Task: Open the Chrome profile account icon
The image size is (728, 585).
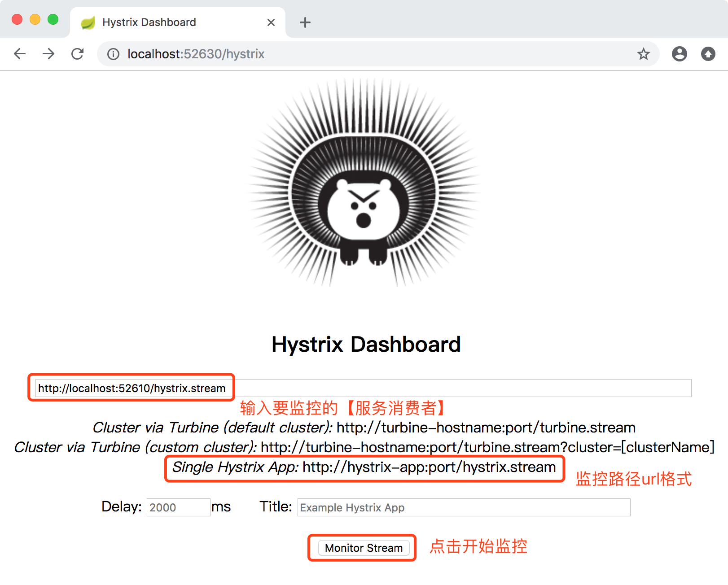Action: (x=680, y=54)
